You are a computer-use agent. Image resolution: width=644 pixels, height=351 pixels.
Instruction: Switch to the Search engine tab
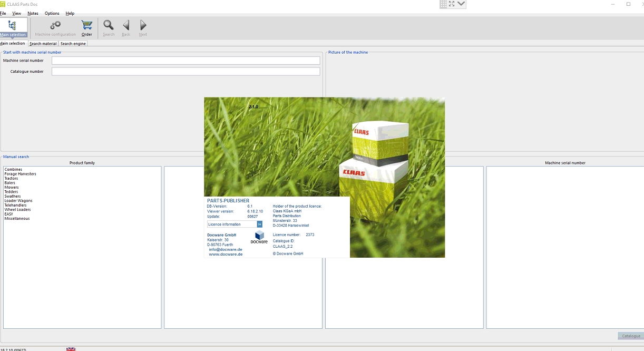73,43
